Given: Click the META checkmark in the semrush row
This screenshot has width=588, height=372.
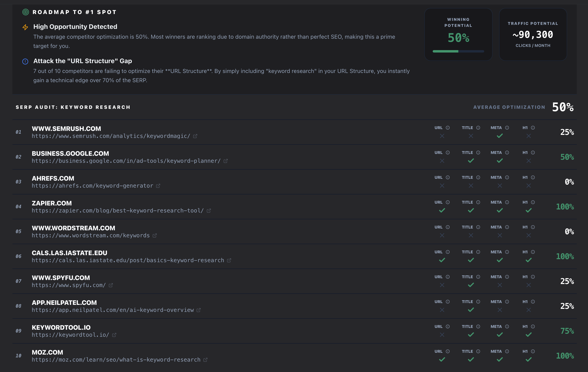Looking at the screenshot, I should click(500, 136).
